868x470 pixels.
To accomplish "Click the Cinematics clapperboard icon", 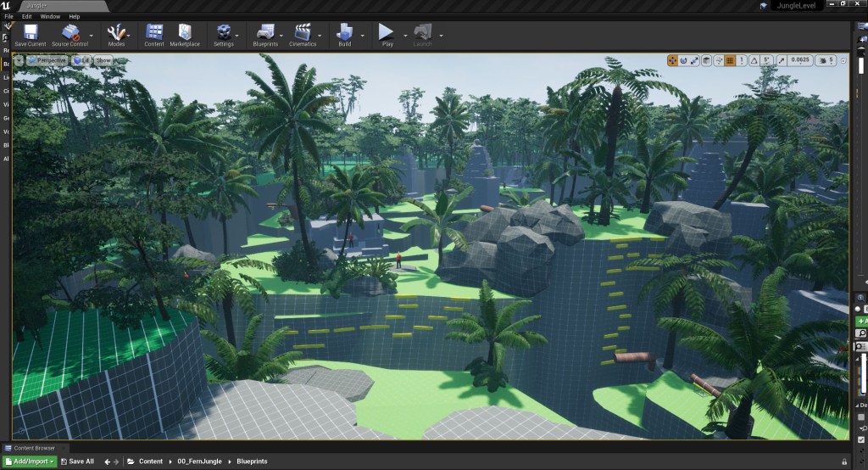I will [x=303, y=33].
